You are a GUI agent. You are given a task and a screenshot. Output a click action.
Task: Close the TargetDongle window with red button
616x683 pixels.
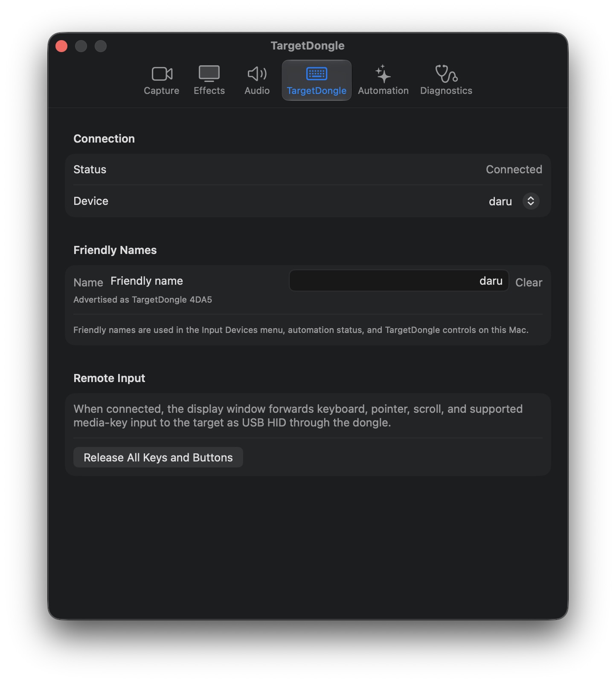(x=61, y=46)
